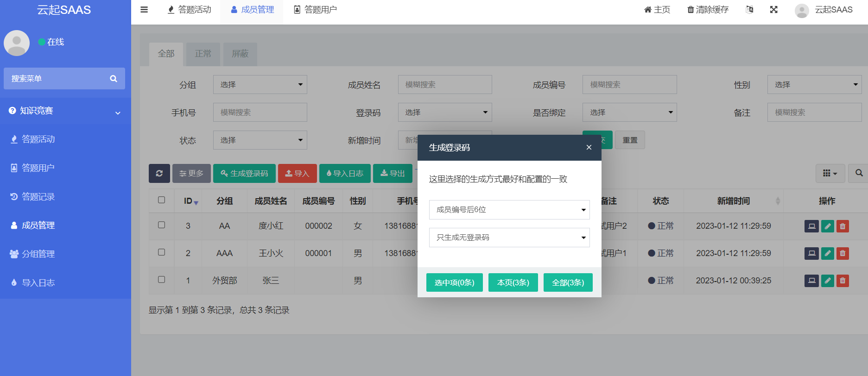Screen dimensions: 868x376
Task: Toggle the sidebar hamburger menu icon
Action: tap(144, 10)
